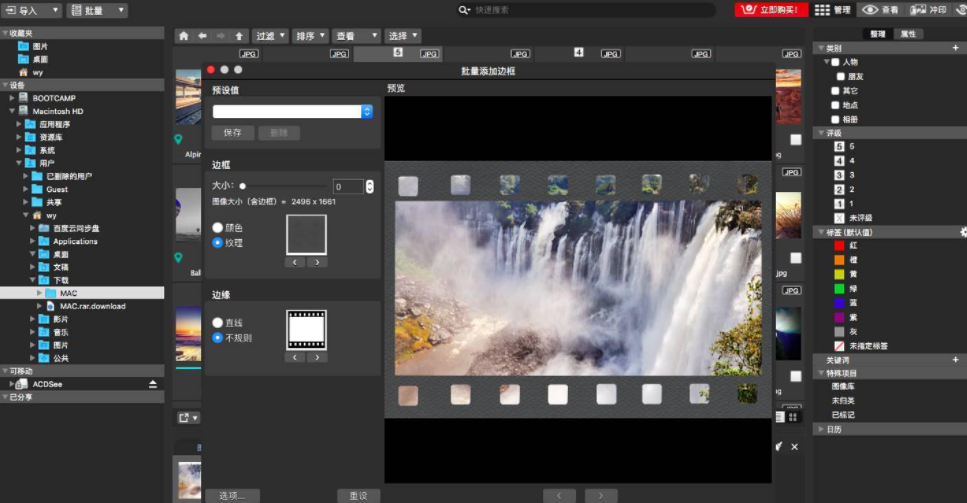This screenshot has height=503, width=967.
Task: Switch to the Properties tab
Action: 908,34
